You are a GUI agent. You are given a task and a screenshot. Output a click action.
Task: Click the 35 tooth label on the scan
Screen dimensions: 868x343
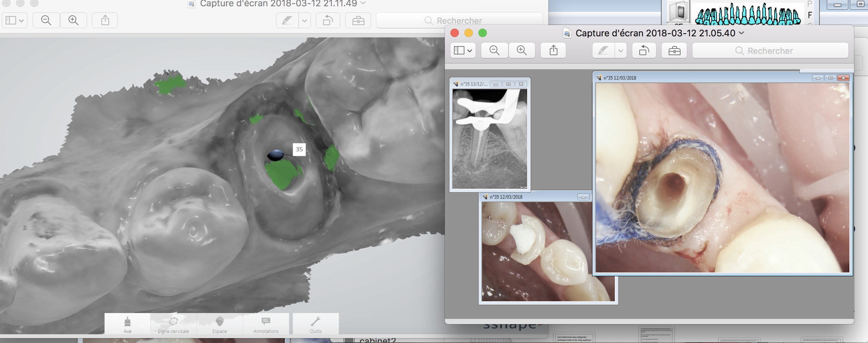[x=299, y=149]
